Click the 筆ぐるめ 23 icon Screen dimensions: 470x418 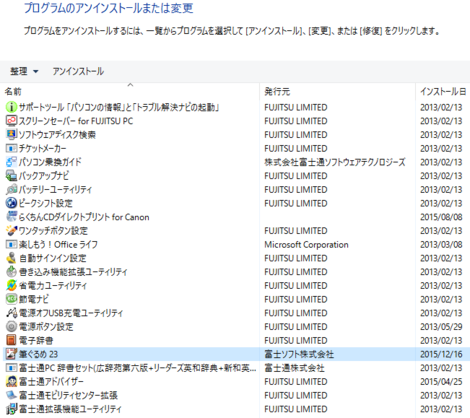(x=11, y=354)
